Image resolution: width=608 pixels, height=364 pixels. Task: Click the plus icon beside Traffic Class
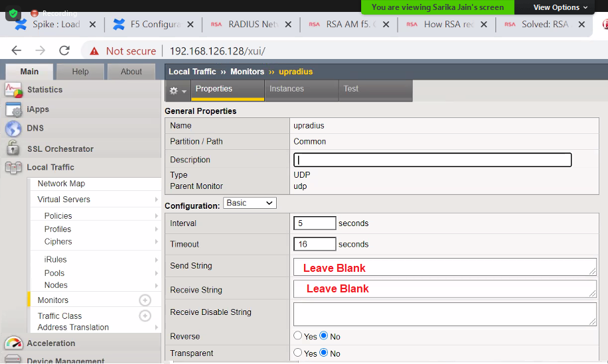click(x=145, y=316)
